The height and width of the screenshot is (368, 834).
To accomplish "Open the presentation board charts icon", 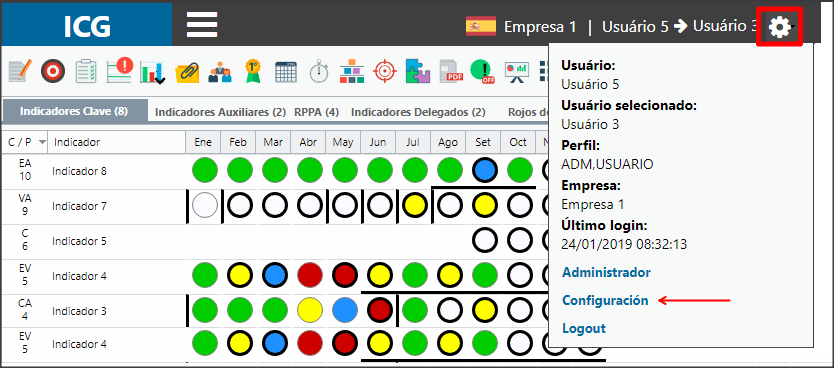I will click(x=516, y=72).
